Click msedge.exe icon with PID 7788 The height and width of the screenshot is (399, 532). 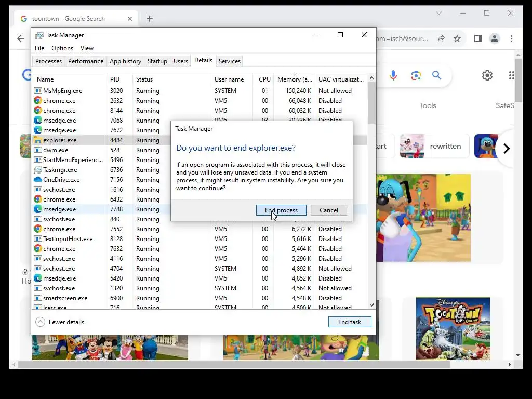37,209
